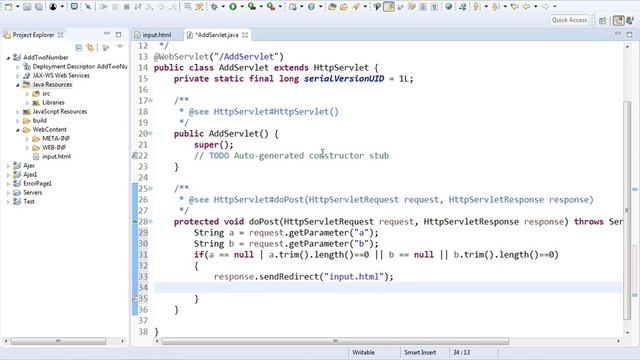Screen dimensions: 640x360
Task: Toggle Link with Editor in Project Explorer
Action: [90, 48]
